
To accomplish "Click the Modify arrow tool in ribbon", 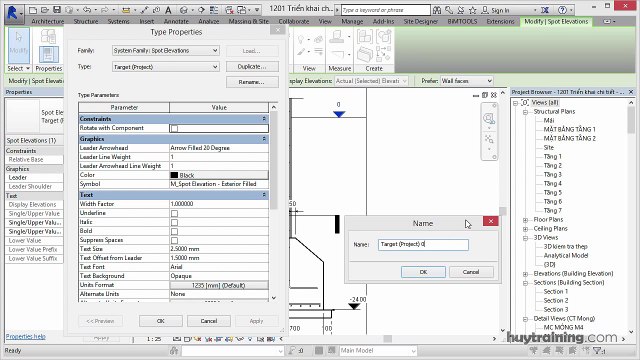I will [18, 45].
